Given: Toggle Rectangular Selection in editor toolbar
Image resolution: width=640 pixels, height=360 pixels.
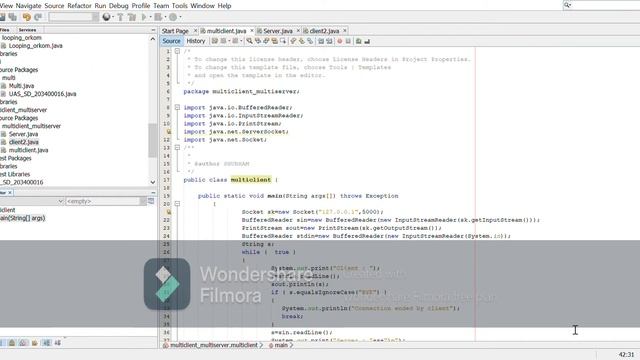Looking at the screenshot, I should tap(283, 41).
